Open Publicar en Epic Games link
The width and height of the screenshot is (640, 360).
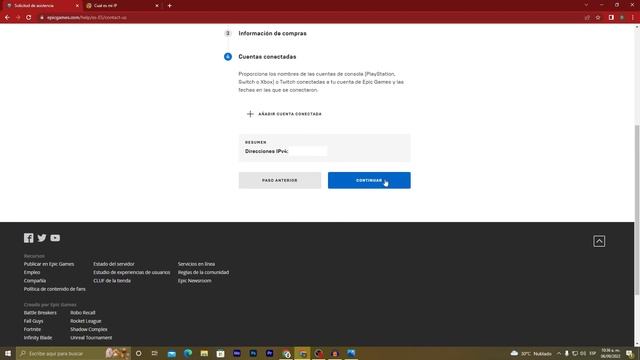click(49, 264)
